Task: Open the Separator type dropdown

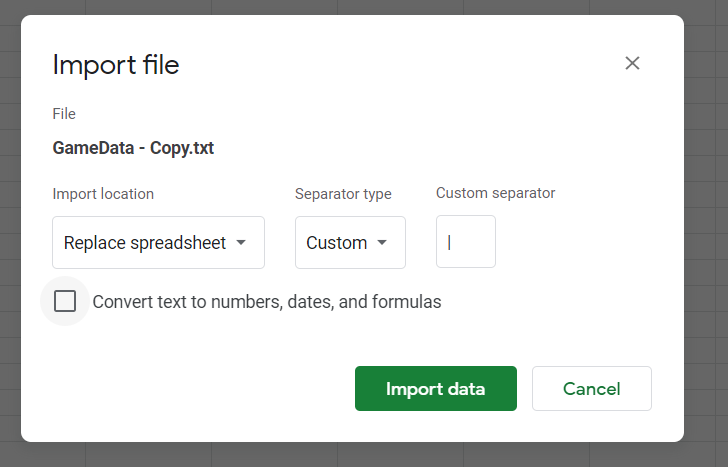Action: tap(350, 242)
